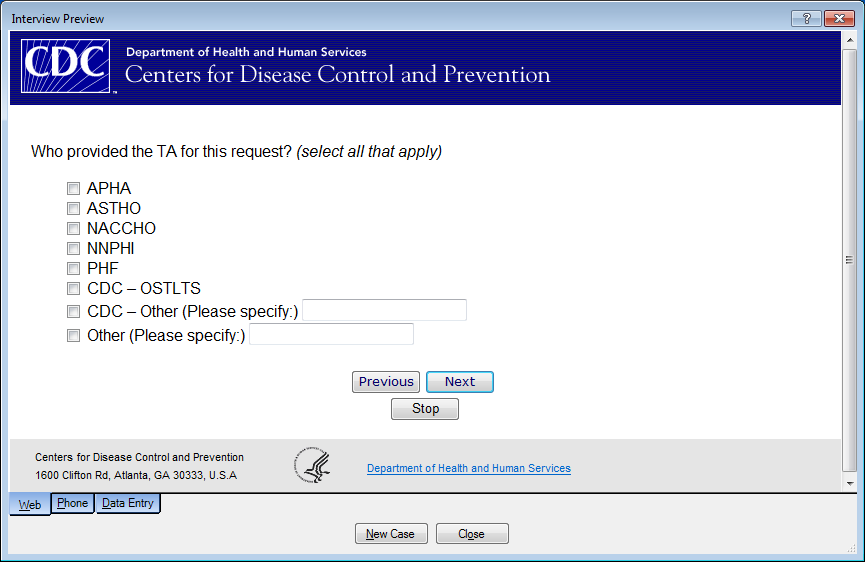
Task: Focus the Other specify text field
Action: pyautogui.click(x=332, y=334)
